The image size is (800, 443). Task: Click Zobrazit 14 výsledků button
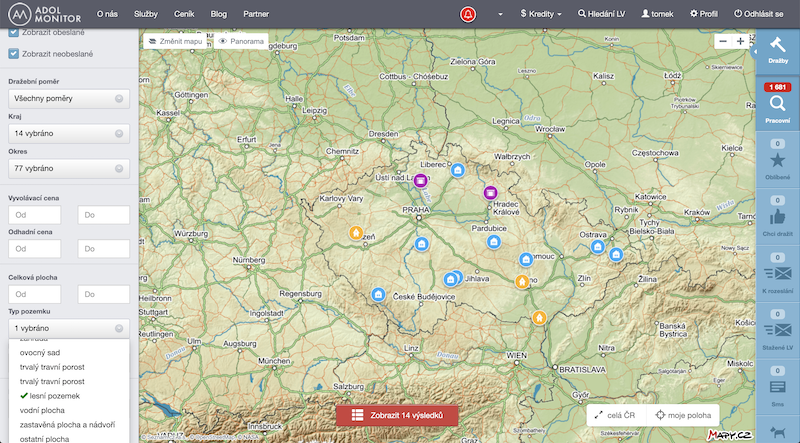[397, 415]
